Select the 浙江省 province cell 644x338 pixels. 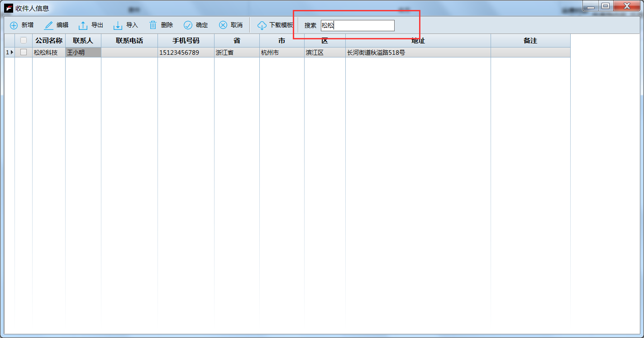[x=237, y=52]
